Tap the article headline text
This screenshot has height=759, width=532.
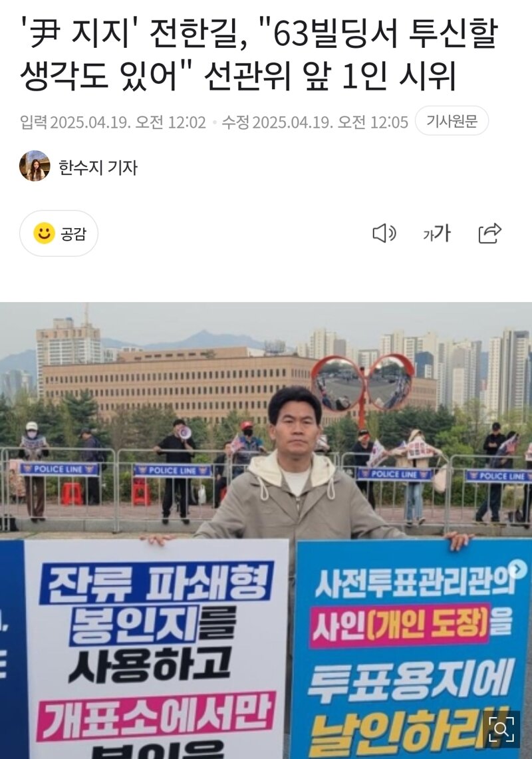(x=259, y=55)
